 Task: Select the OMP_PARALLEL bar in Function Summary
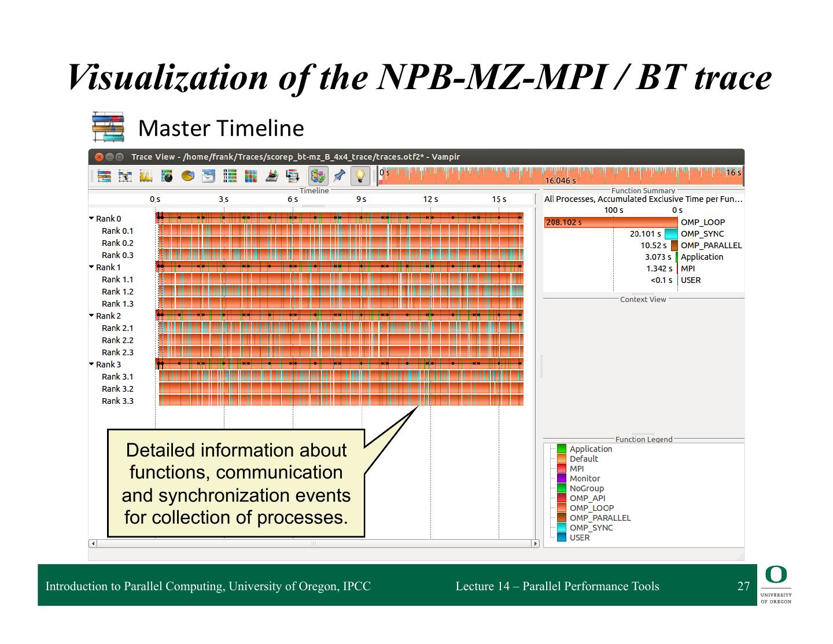(x=674, y=245)
